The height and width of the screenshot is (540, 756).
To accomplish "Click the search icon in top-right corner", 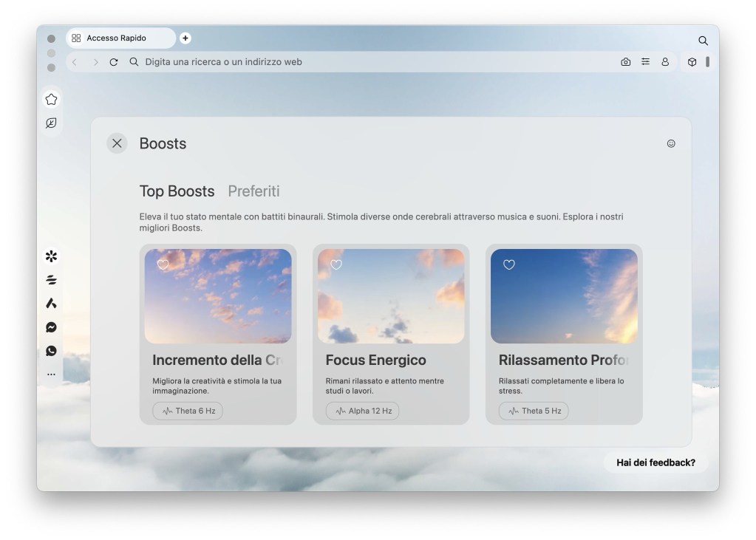I will click(703, 41).
